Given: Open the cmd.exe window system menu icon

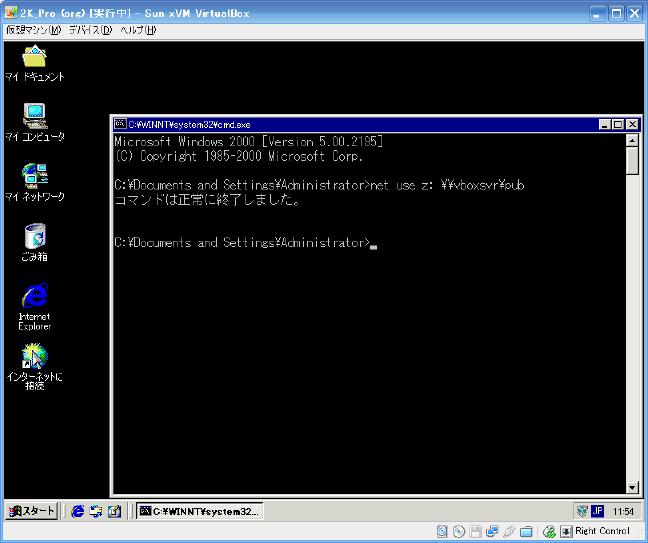Looking at the screenshot, I should click(x=120, y=124).
